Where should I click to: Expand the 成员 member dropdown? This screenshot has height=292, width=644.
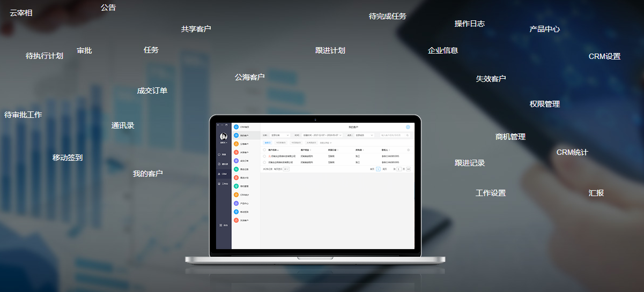click(364, 136)
